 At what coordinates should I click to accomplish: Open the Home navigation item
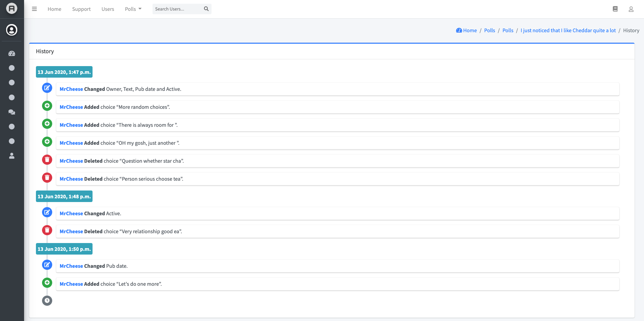[55, 9]
